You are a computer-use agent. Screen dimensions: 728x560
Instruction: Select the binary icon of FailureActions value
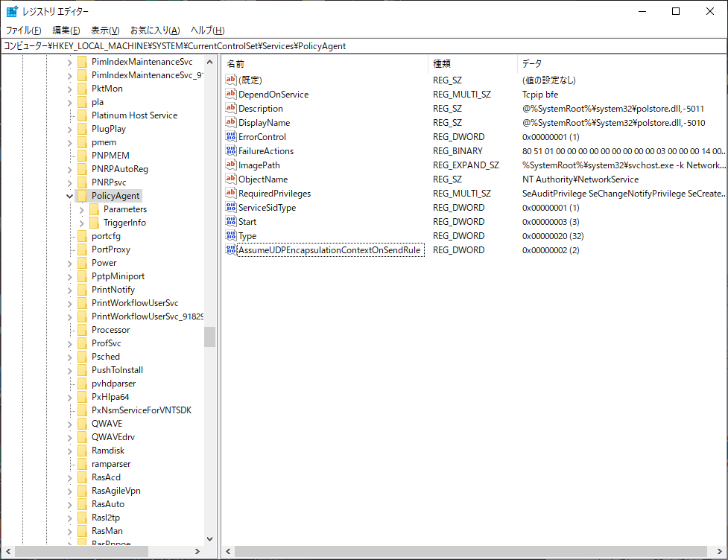pyautogui.click(x=231, y=150)
